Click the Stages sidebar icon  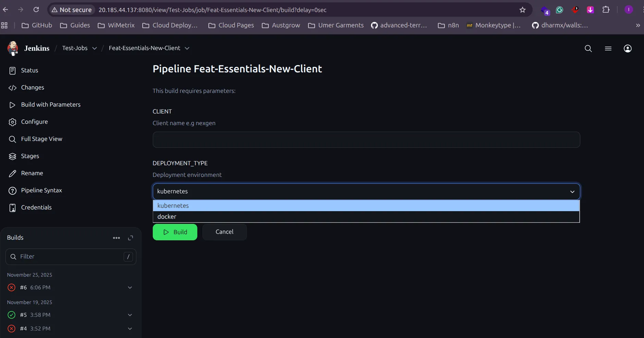pos(12,156)
